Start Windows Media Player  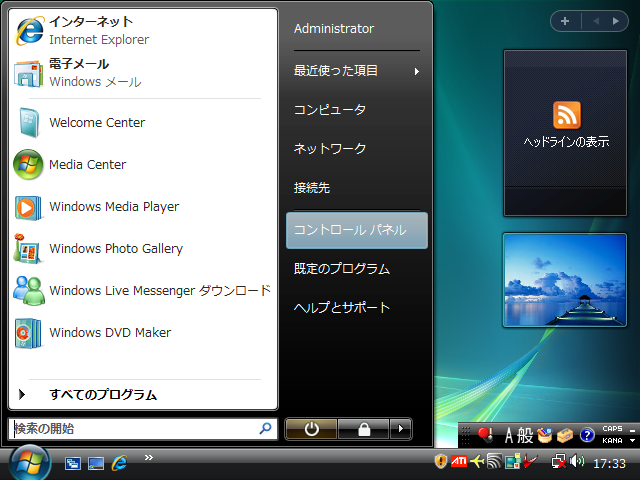pos(143,207)
